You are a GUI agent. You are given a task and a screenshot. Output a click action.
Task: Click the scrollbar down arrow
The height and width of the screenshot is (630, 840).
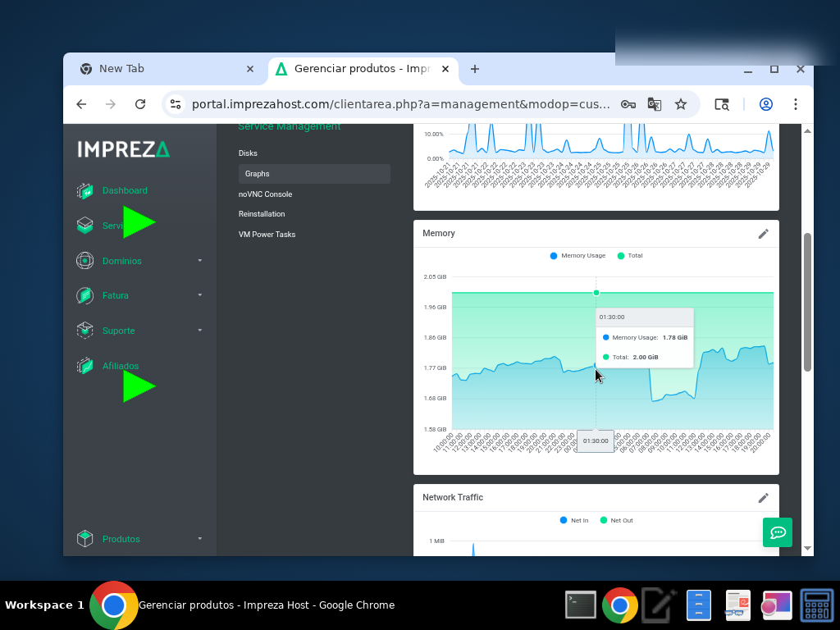[x=807, y=549]
